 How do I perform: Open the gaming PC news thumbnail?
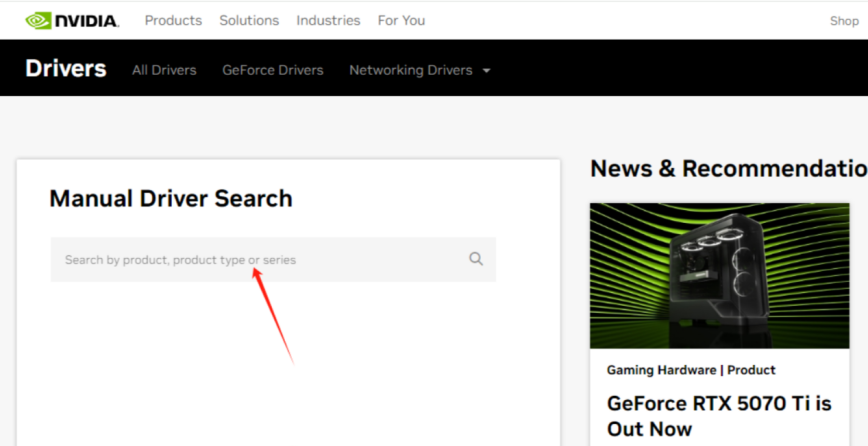720,276
